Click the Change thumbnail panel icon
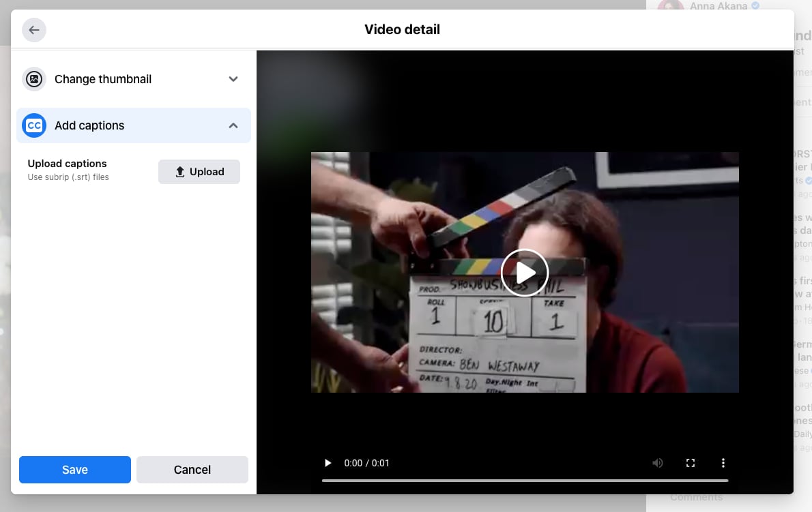The width and height of the screenshot is (812, 512). pyautogui.click(x=34, y=78)
